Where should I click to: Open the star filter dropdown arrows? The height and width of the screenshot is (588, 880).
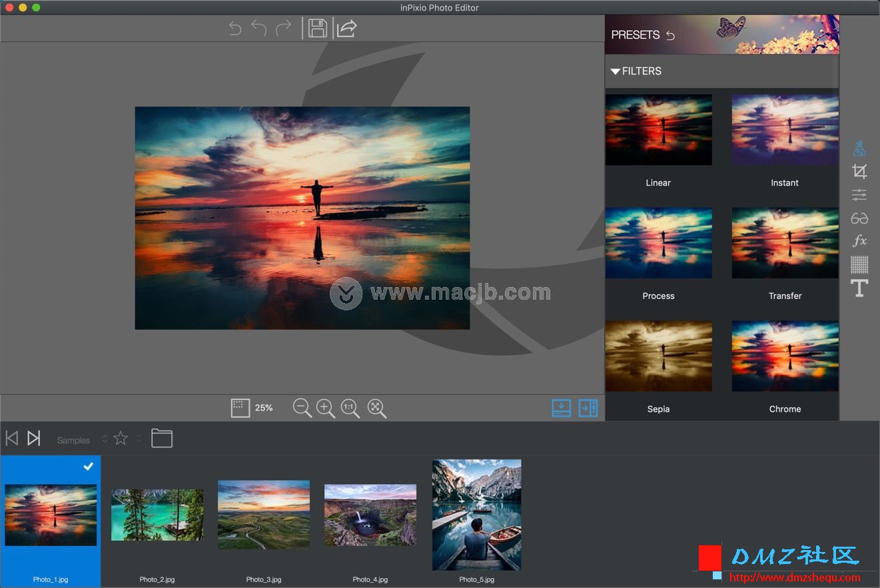[x=139, y=438]
